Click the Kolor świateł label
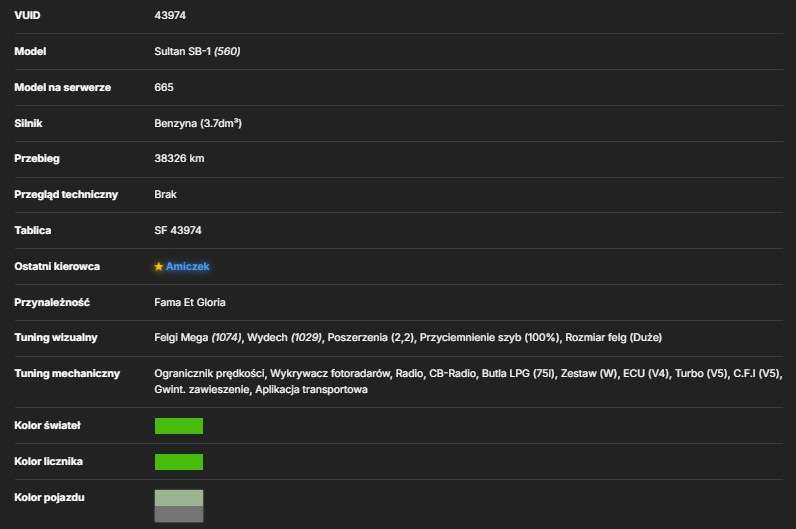Image resolution: width=796 pixels, height=529 pixels. coord(47,425)
